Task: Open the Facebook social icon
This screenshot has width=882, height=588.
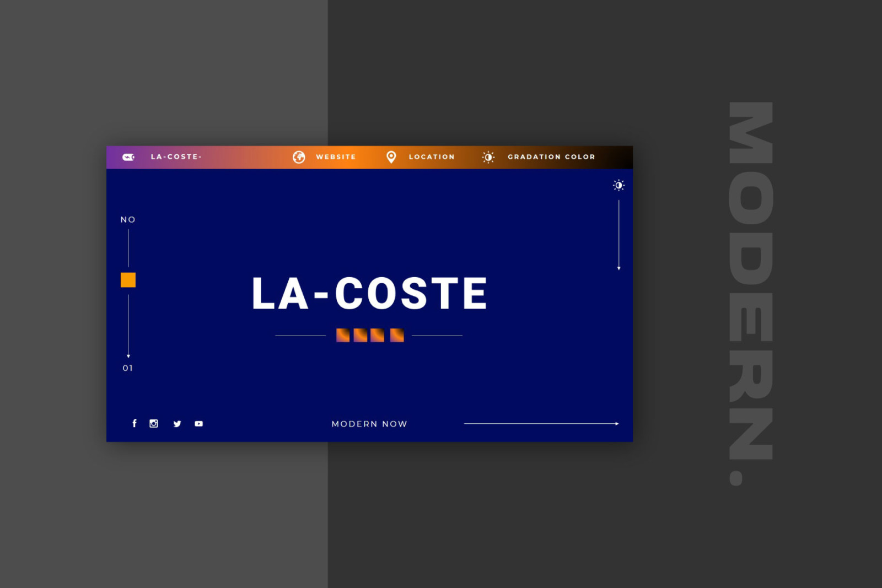Action: tap(134, 423)
